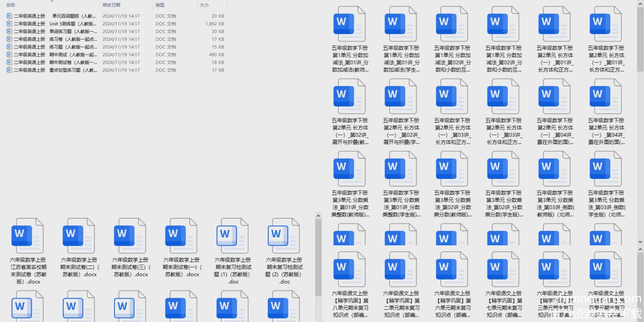
Task: Click Word icon of 第02讲 分数乘分数(学生版)
Action: tap(503, 169)
